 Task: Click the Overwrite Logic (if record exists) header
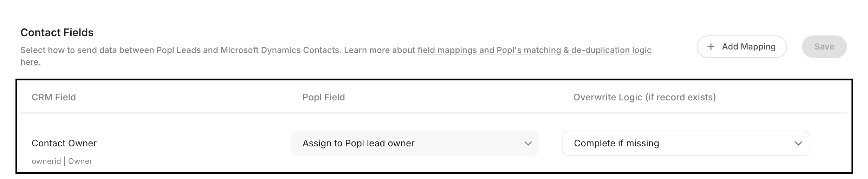pos(644,97)
